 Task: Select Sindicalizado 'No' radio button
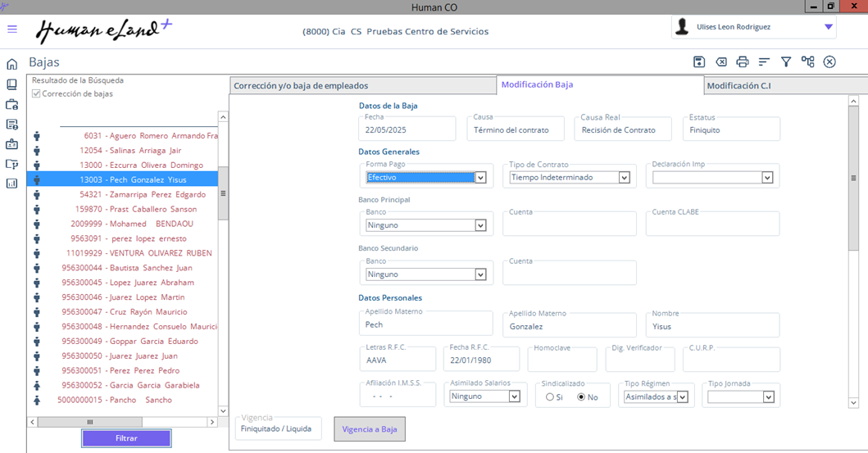click(x=582, y=397)
